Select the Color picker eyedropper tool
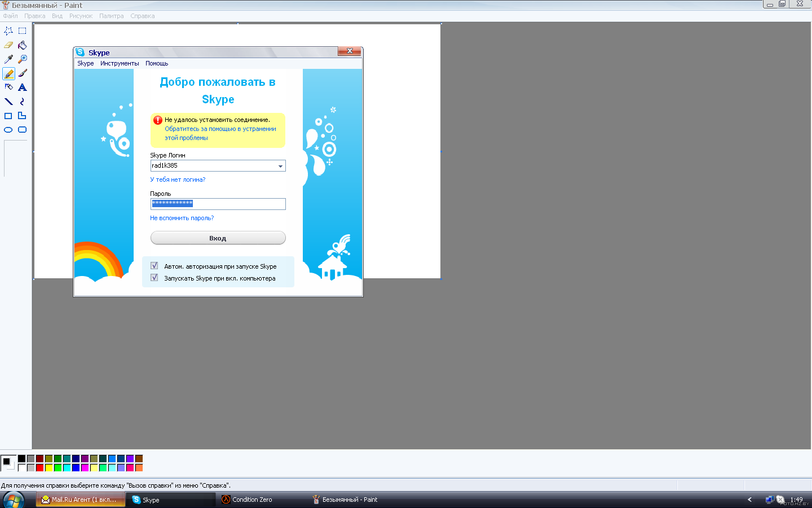812x508 pixels. pyautogui.click(x=8, y=59)
